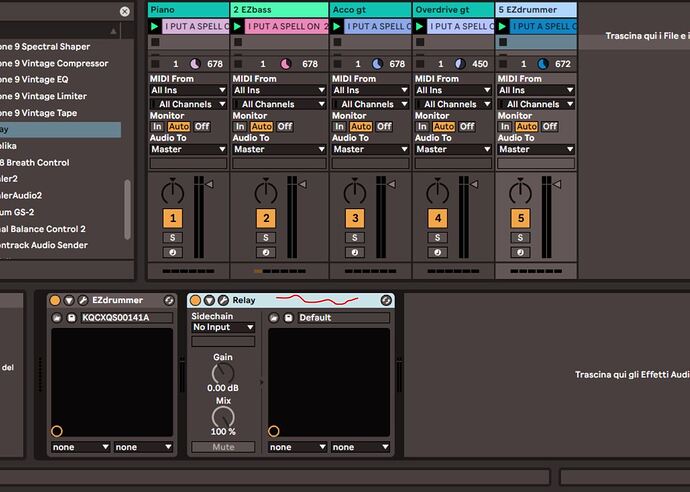Toggle Piano track activator 1

click(x=172, y=218)
